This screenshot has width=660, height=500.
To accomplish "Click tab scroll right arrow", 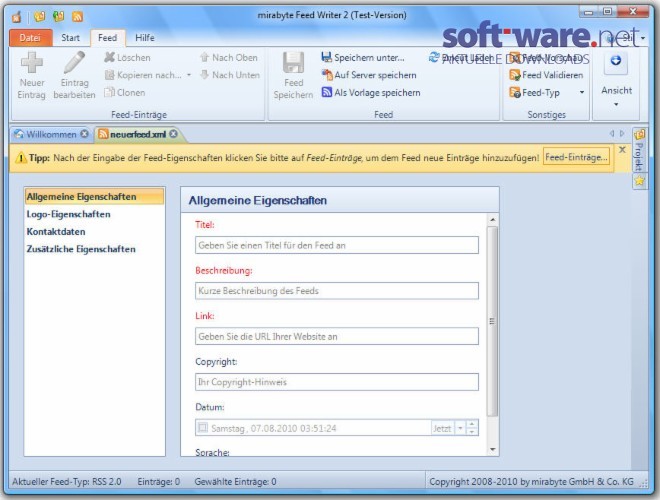I will [622, 133].
